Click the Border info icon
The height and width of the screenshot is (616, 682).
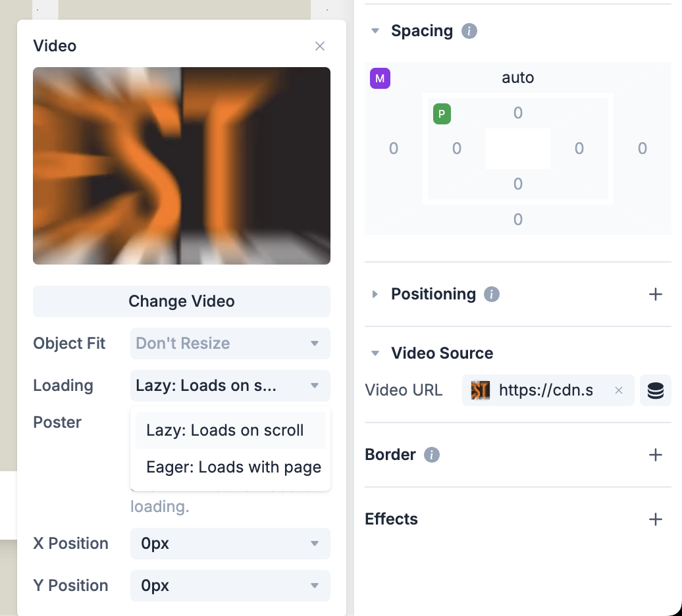432,455
